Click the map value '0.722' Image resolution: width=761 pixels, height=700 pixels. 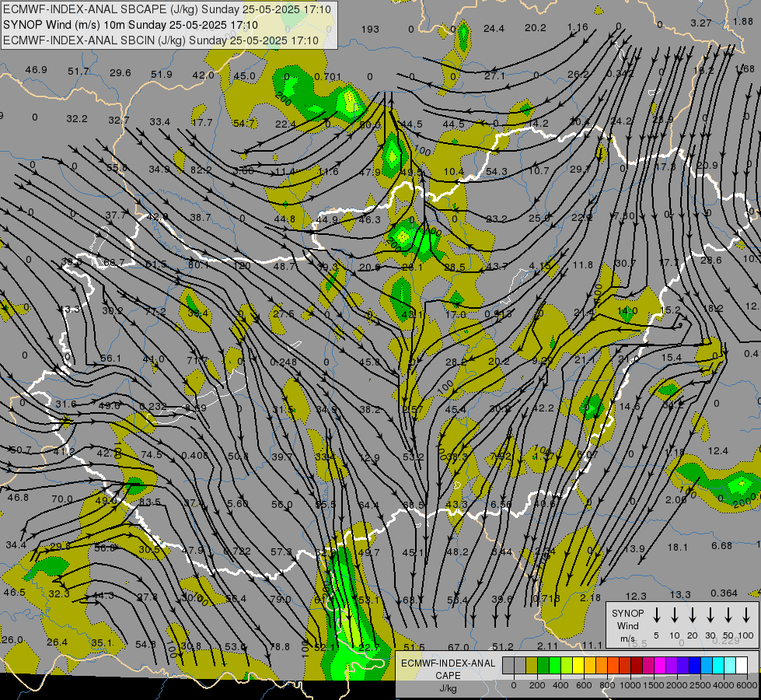pyautogui.click(x=237, y=551)
